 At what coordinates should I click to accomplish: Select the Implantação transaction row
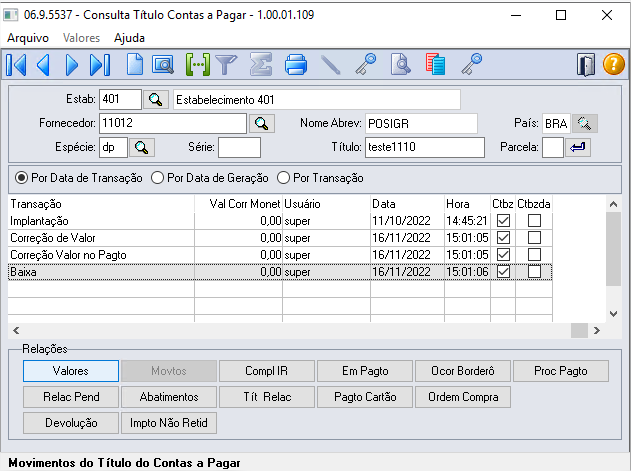coord(280,221)
